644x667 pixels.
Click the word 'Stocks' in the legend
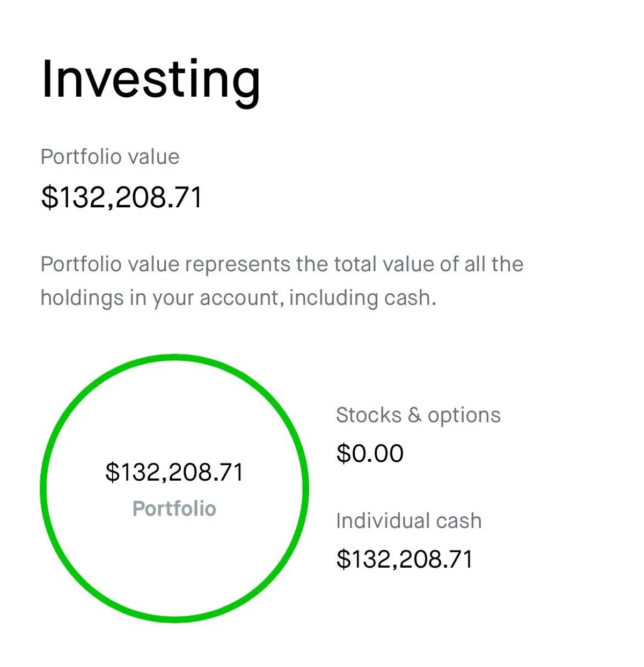click(369, 415)
